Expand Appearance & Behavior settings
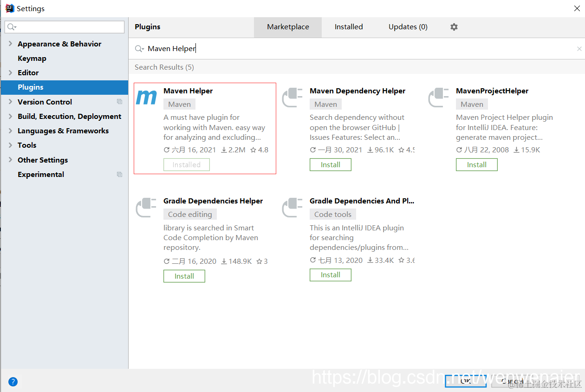 [10, 44]
